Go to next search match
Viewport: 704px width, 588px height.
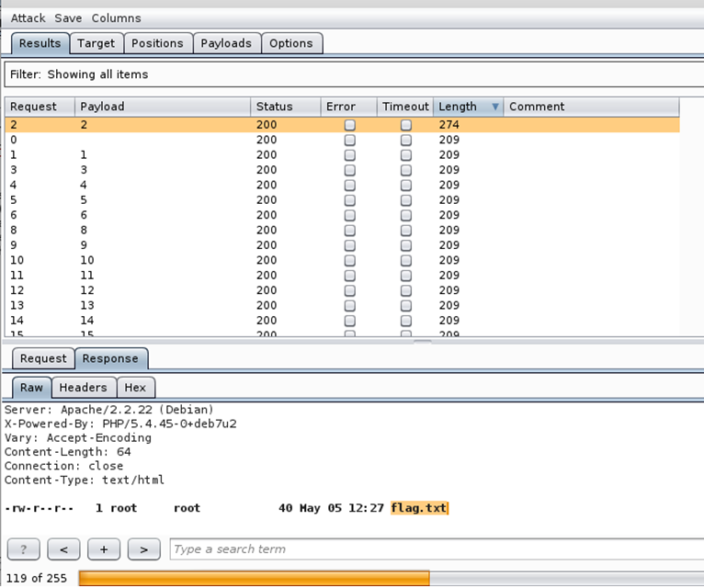click(x=143, y=549)
